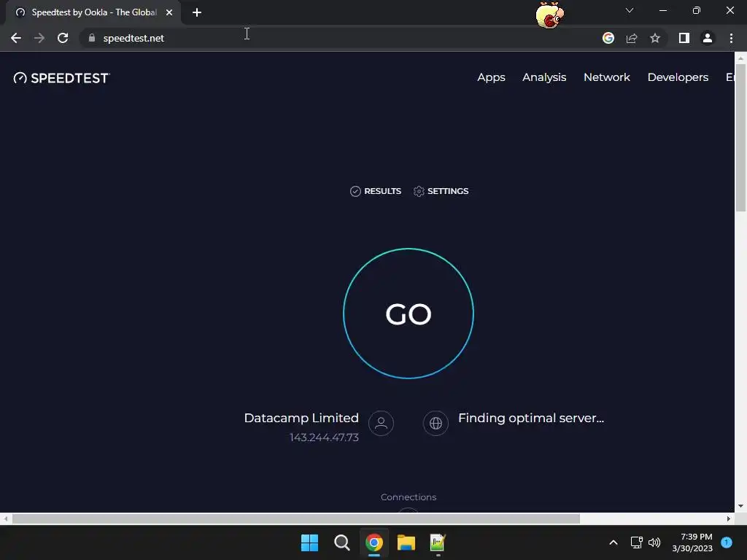The height and width of the screenshot is (560, 747).
Task: Click the Speedtest logo
Action: point(61,77)
